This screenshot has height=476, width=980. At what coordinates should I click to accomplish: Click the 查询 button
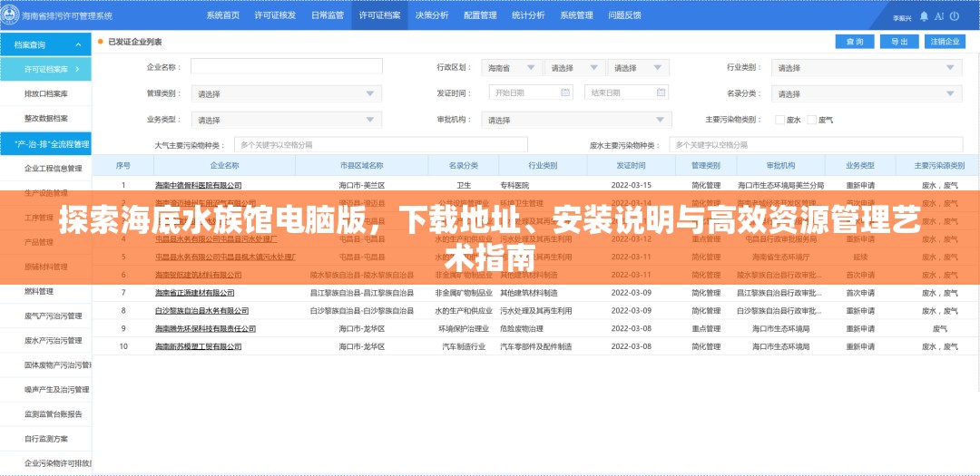(x=855, y=41)
